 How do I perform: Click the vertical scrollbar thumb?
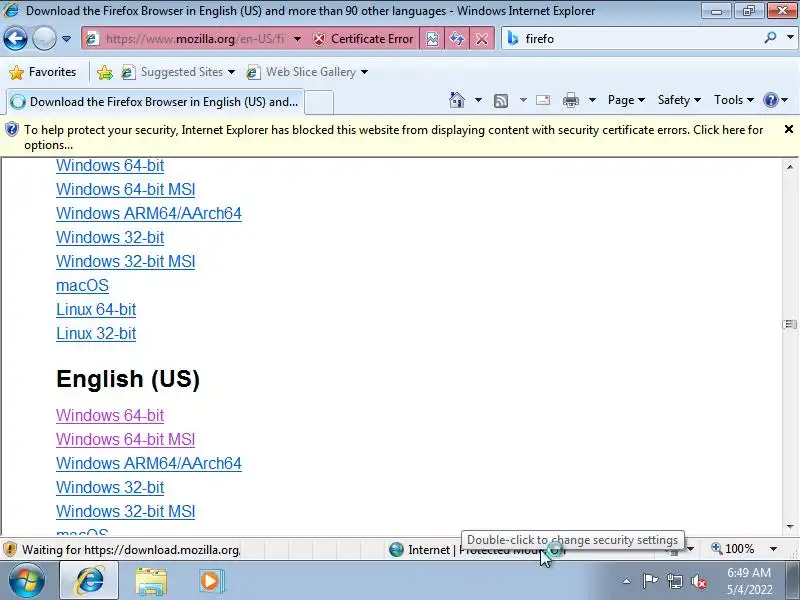pos(790,324)
